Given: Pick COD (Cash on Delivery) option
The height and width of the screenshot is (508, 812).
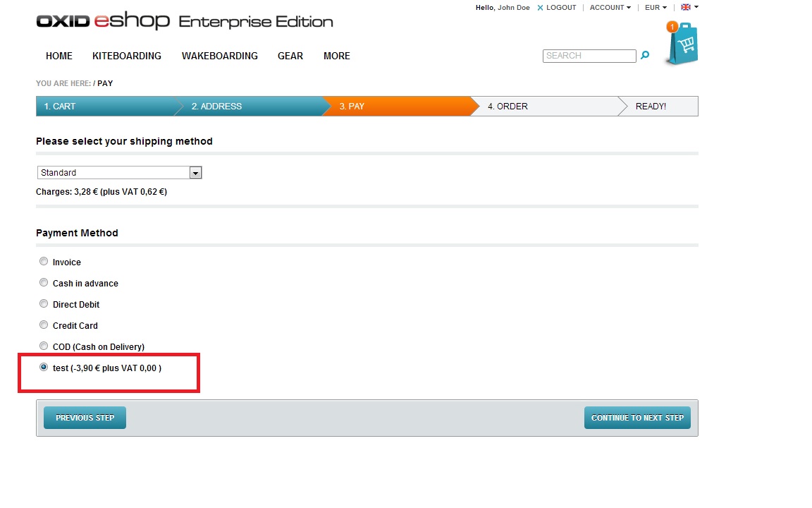Looking at the screenshot, I should tap(44, 346).
